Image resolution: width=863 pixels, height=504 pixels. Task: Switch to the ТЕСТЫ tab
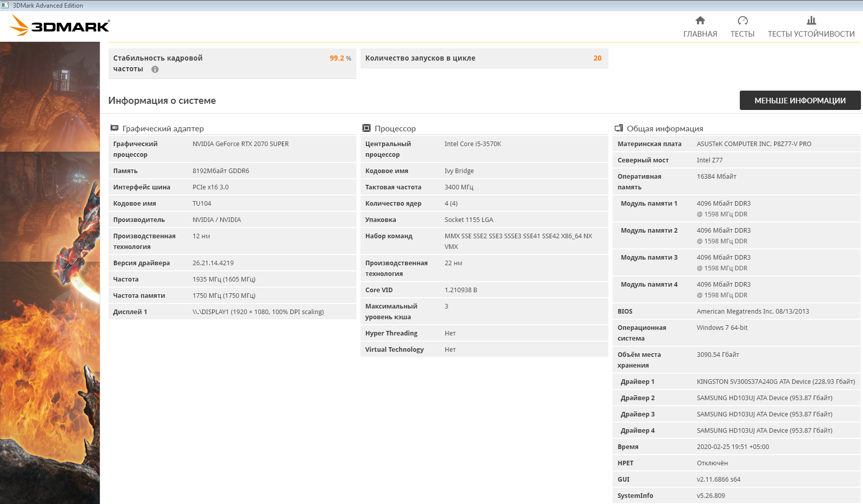tap(742, 34)
